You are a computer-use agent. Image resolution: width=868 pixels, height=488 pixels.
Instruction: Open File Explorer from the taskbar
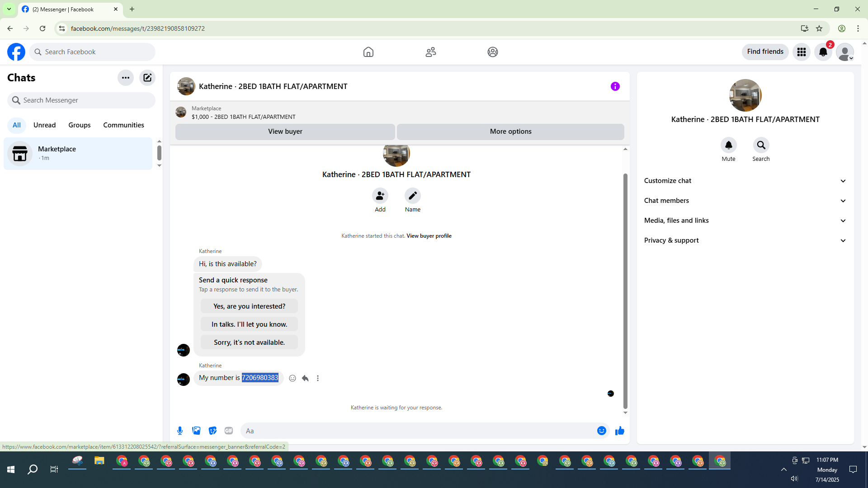(99, 461)
